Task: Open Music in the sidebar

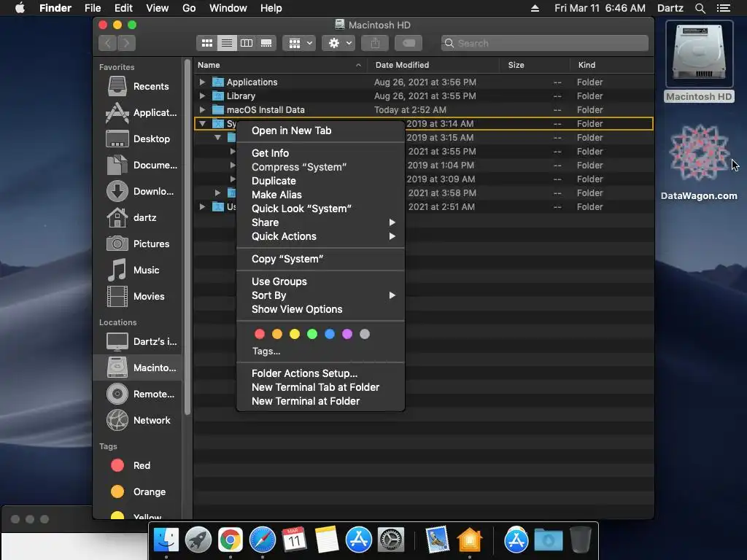Action: click(138, 270)
